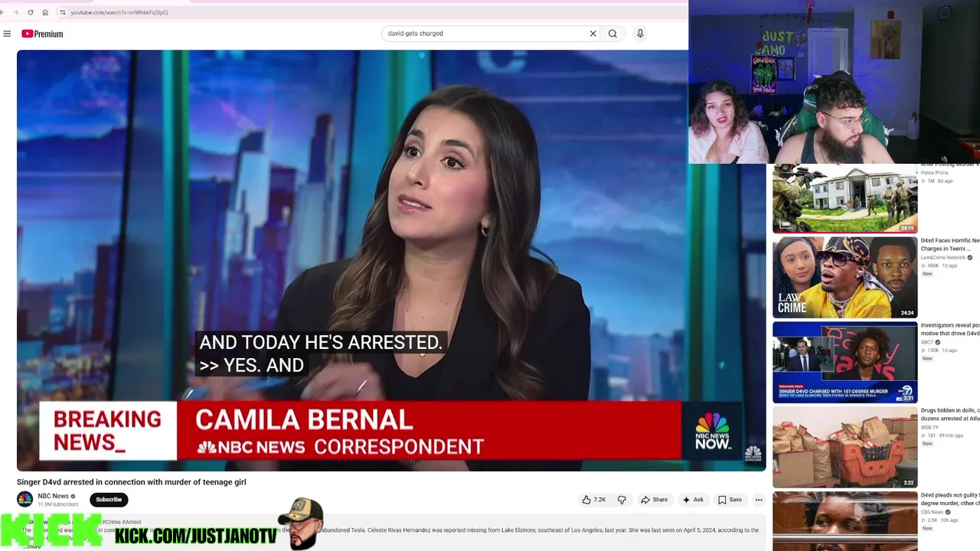The image size is (980, 551).
Task: Click the video title 'Singer D4vd arrested'
Action: click(132, 482)
